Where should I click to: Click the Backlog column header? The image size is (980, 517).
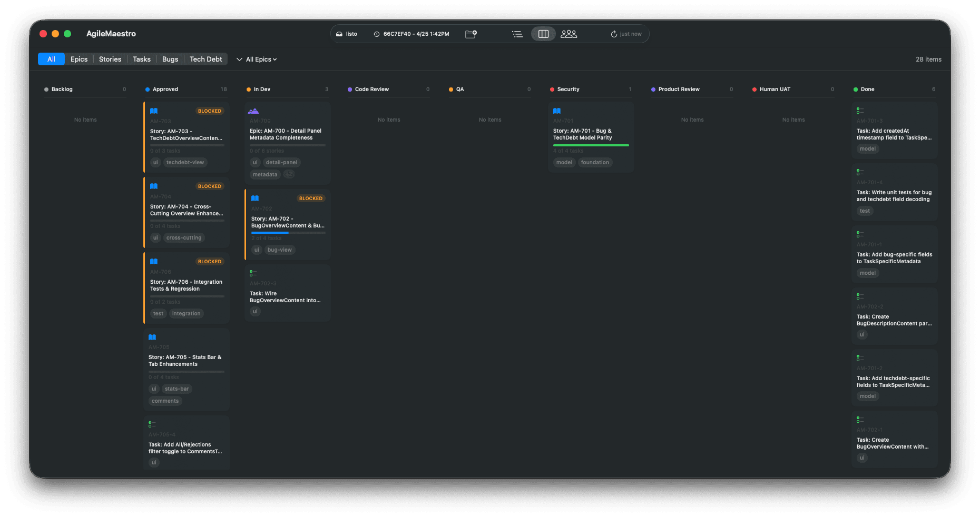pos(85,90)
